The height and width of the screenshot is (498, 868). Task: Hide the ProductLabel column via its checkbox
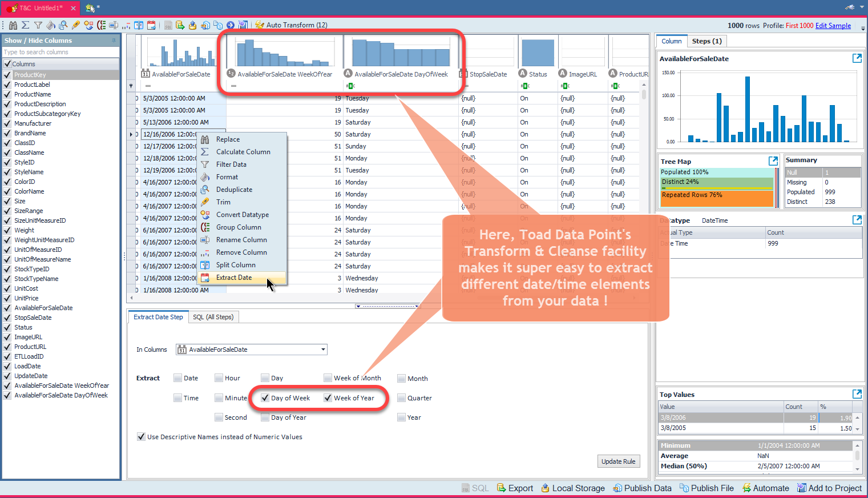pos(7,85)
